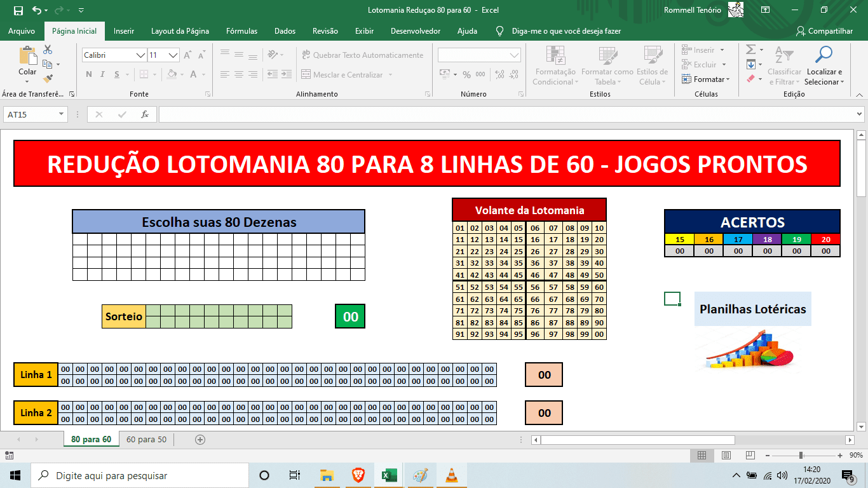
Task: Adjust the zoom slider in status bar
Action: (801, 456)
